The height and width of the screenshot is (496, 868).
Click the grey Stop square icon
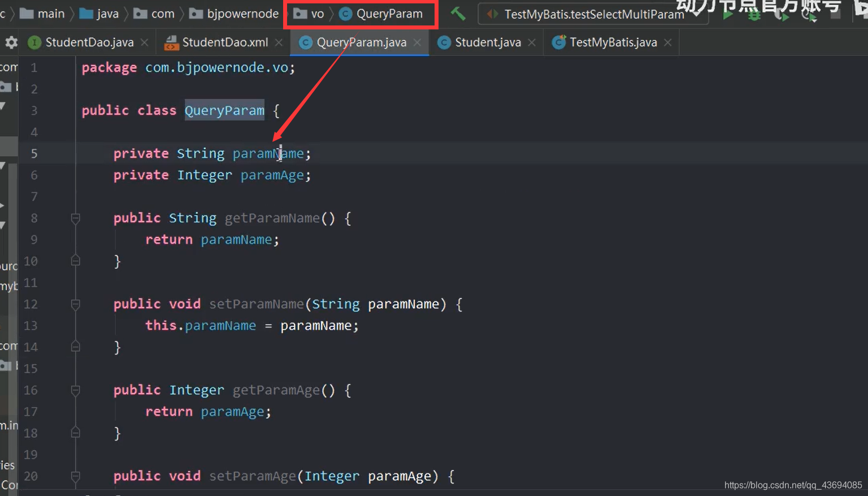pyautogui.click(x=835, y=15)
